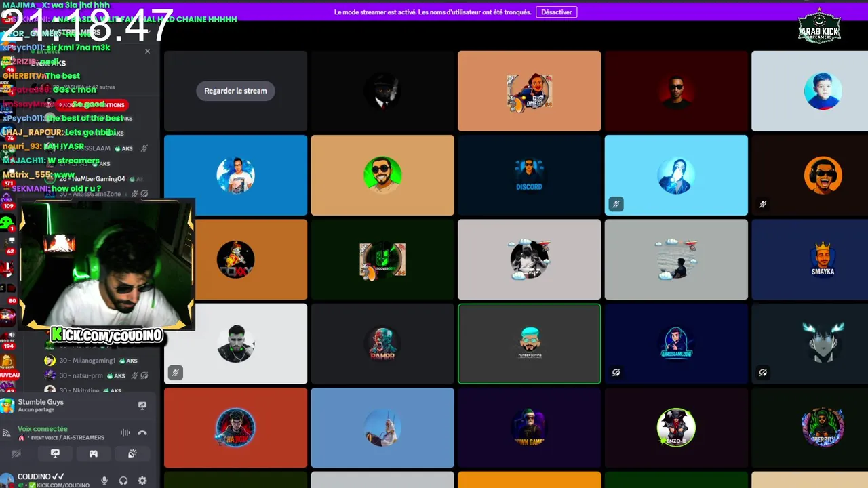Open the EVENT VOICE / AK-STREAMERS channel link
868x488 pixels.
click(65, 438)
